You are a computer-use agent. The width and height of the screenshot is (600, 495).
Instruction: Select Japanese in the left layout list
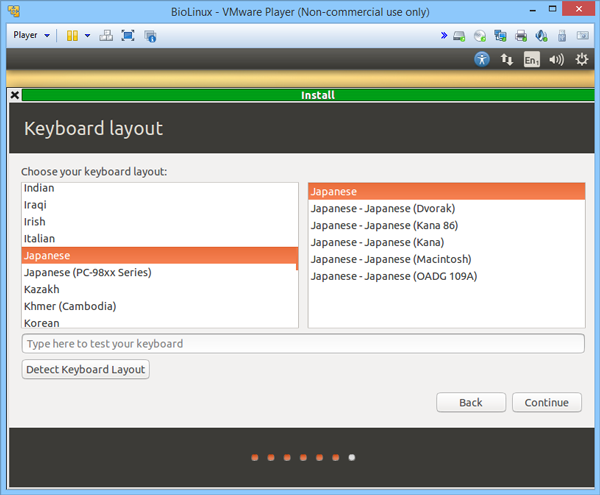point(160,256)
